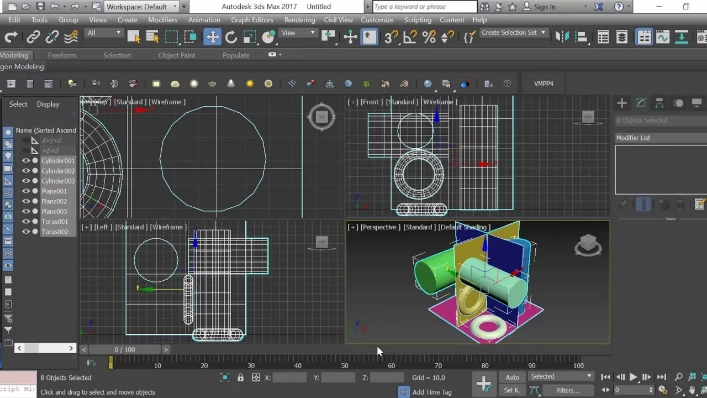
Task: Toggle Spinner Snap
Action: (447, 37)
